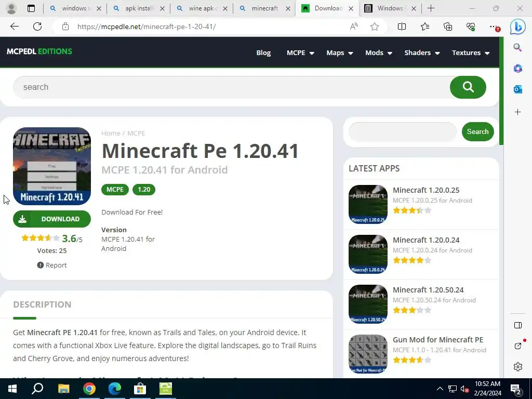Open Gun Mod for Minecraft PE
Viewport: 532px width, 399px height.
coord(437,340)
